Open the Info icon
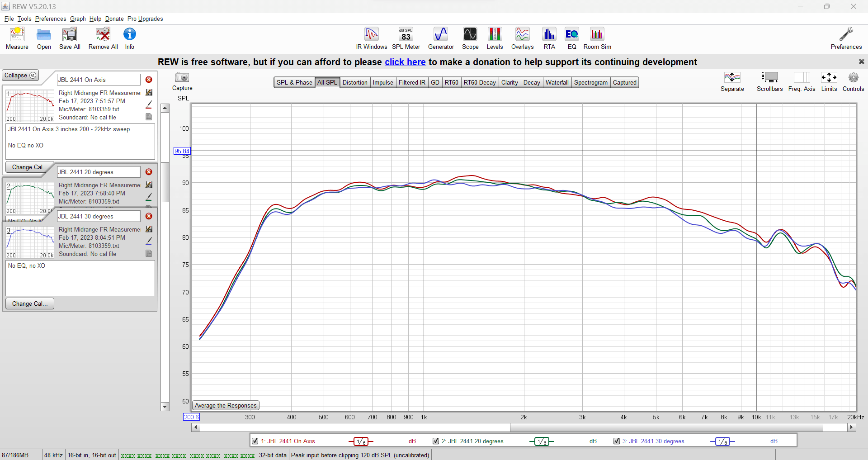 (x=130, y=38)
